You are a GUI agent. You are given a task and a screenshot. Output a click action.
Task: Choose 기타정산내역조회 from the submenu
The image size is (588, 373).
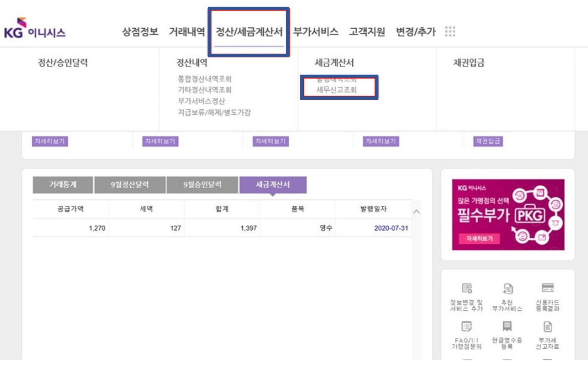(205, 90)
